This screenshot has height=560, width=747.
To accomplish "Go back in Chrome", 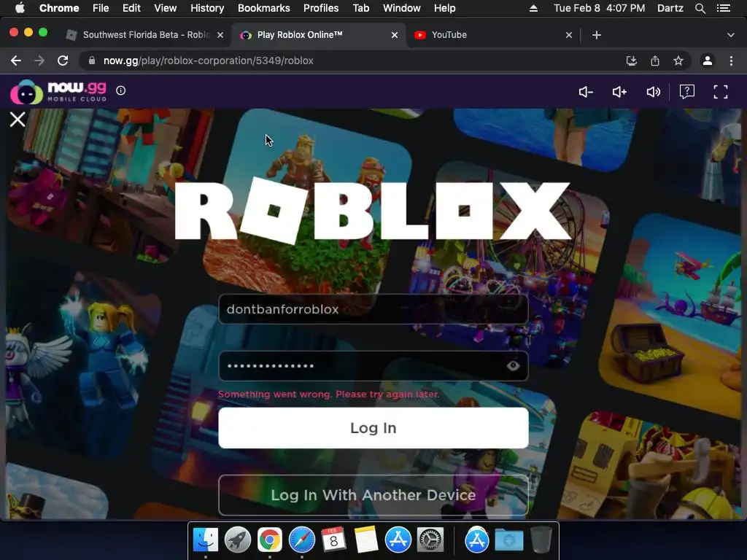I will click(x=16, y=61).
